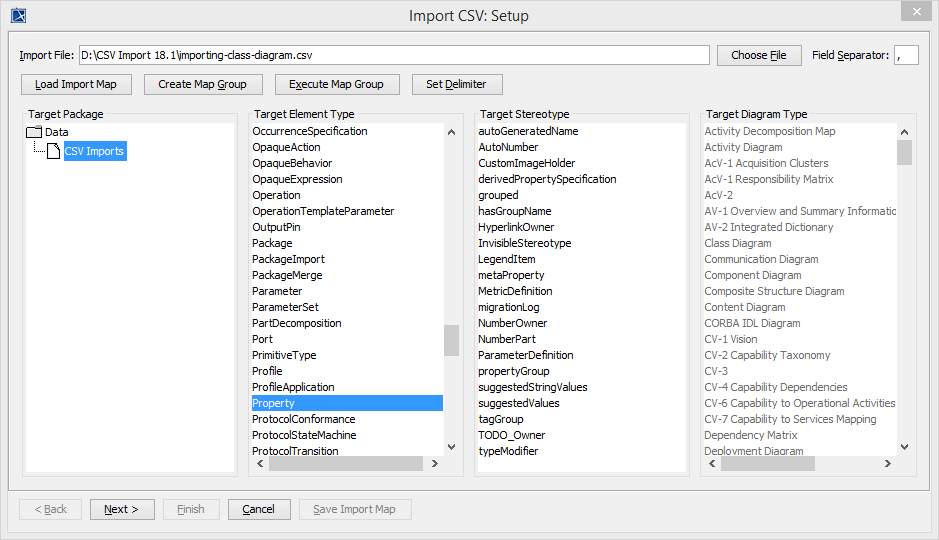
Task: Click Load Import Map button
Action: click(76, 84)
